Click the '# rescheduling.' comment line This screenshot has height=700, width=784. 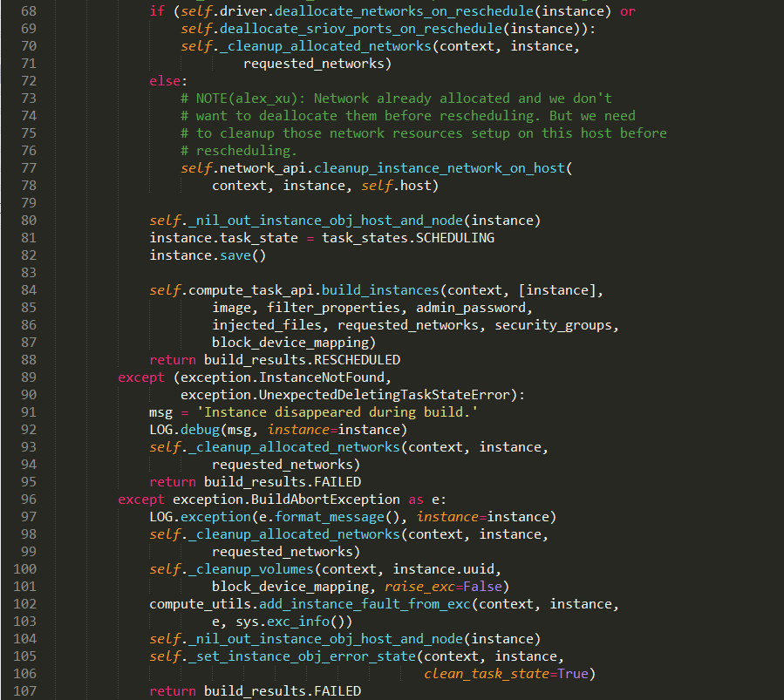tap(239, 151)
